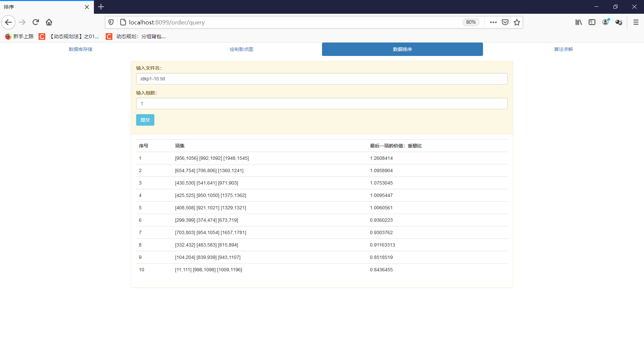The width and height of the screenshot is (644, 345).
Task: Open the browser home page
Action: (x=49, y=22)
